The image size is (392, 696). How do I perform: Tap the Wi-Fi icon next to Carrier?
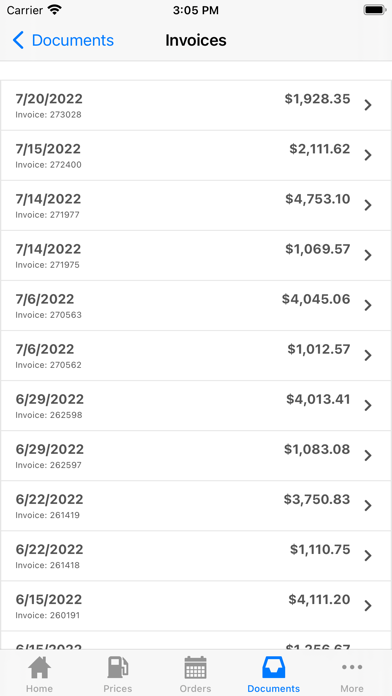point(55,10)
